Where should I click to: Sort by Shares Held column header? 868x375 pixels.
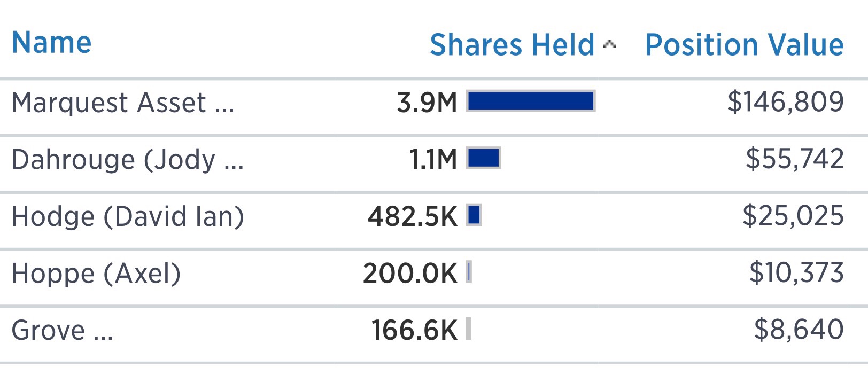coord(511,45)
